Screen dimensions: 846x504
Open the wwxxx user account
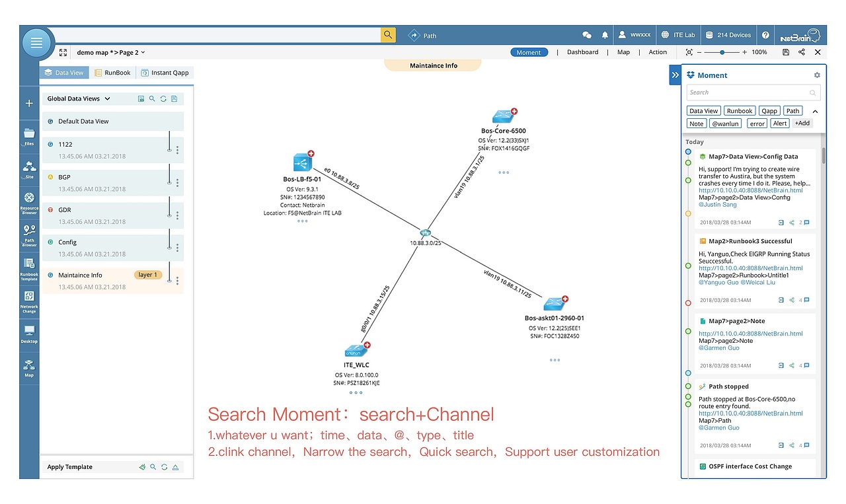pos(634,35)
